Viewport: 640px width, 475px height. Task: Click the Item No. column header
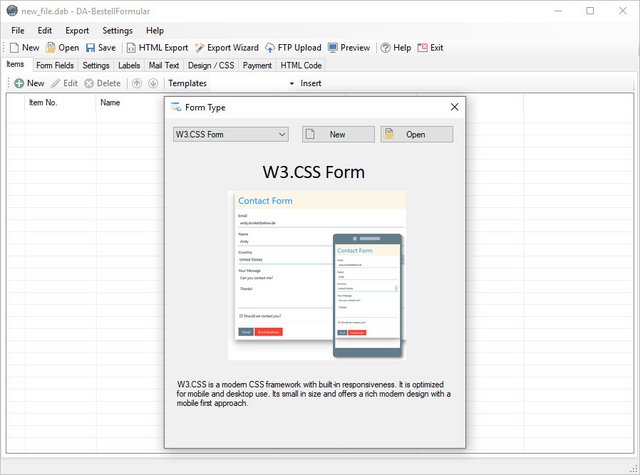(60, 103)
